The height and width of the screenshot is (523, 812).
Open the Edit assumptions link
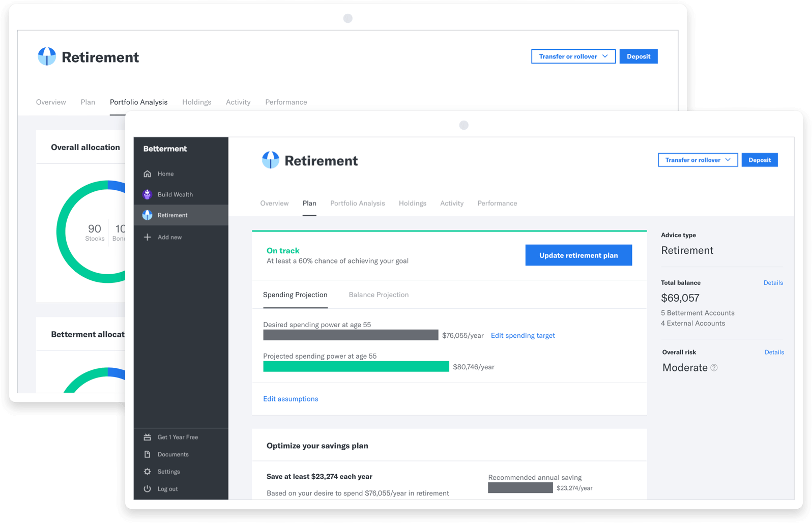pyautogui.click(x=291, y=399)
